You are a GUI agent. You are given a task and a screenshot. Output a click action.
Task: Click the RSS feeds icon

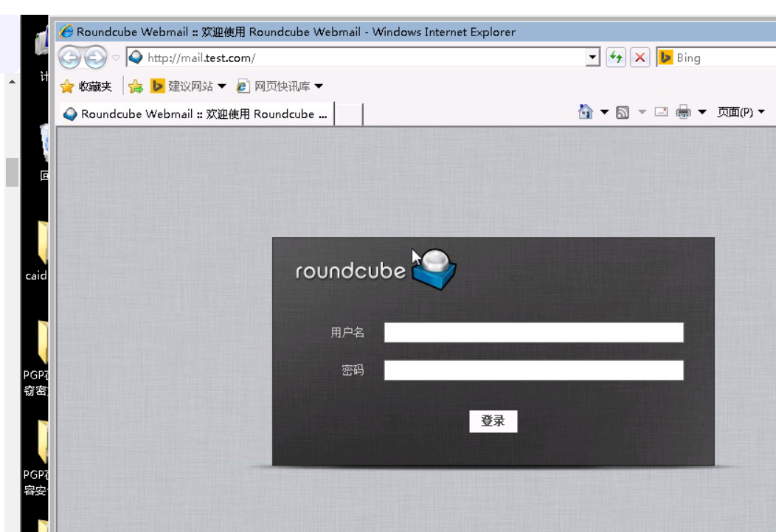(623, 112)
